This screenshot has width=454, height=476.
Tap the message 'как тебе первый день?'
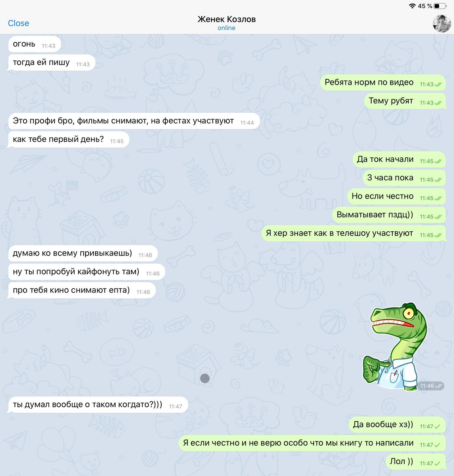[x=68, y=139]
